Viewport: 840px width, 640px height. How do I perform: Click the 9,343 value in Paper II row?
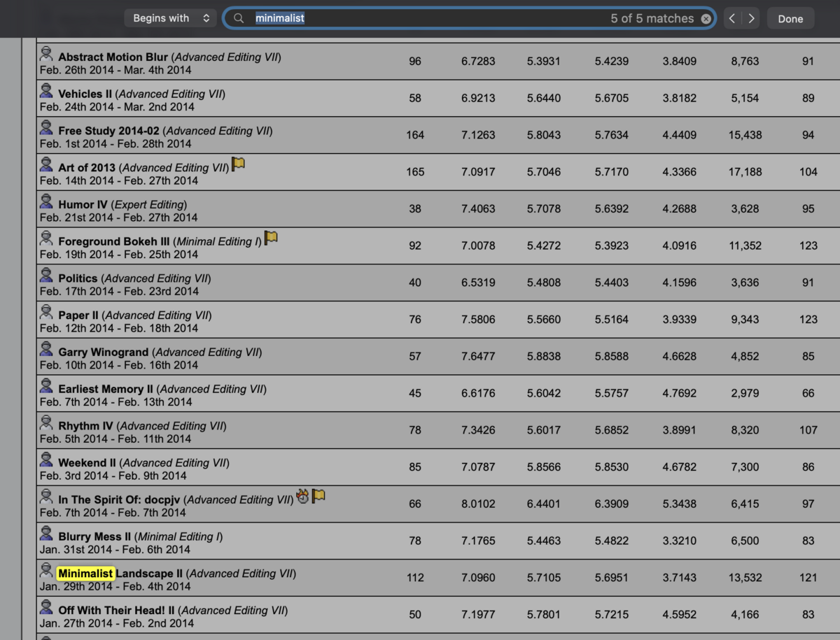[x=745, y=320]
